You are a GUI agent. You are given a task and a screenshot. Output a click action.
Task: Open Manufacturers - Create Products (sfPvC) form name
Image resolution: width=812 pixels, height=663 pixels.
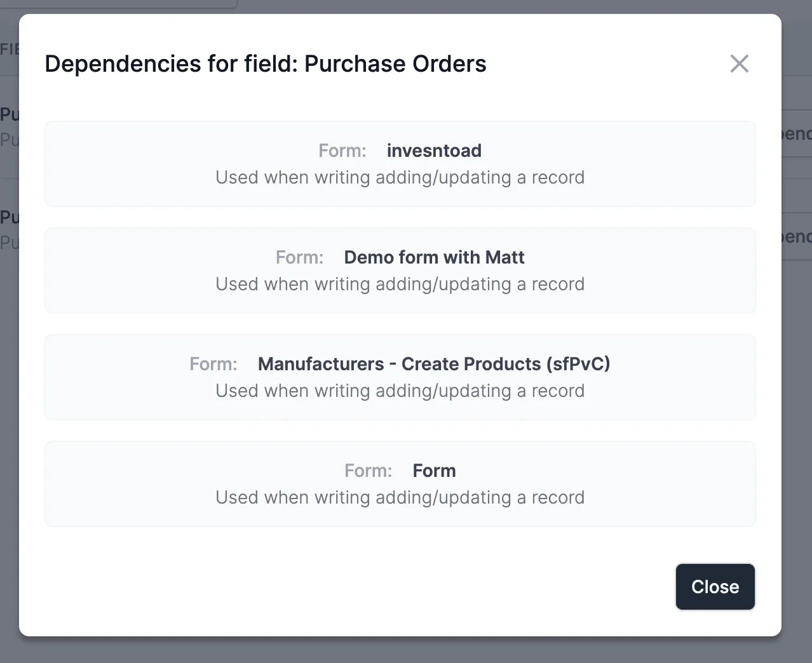[x=434, y=364]
